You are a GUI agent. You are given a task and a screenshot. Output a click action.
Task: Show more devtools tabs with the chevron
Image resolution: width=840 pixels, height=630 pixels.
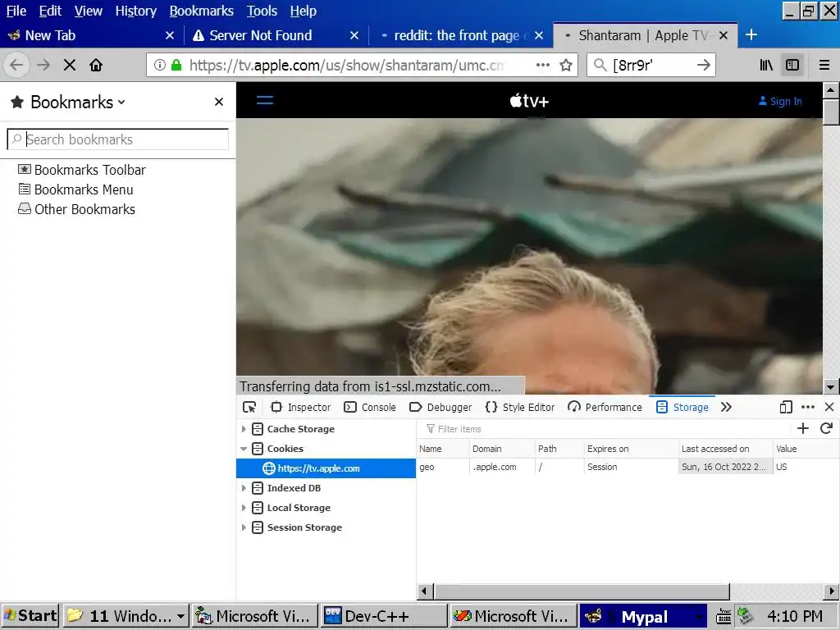[x=726, y=407]
